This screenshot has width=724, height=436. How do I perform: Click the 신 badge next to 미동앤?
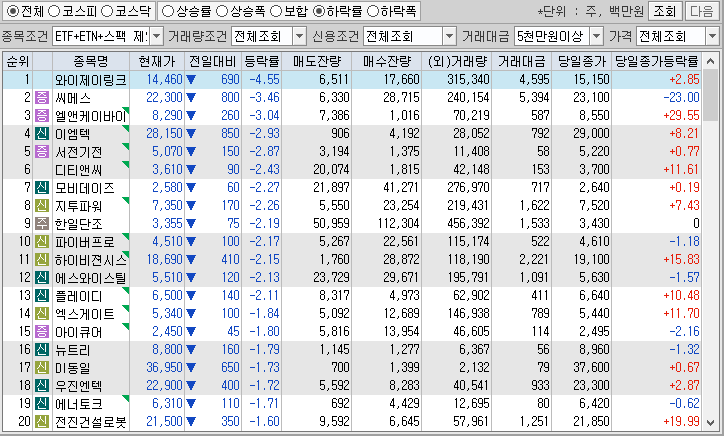[x=42, y=368]
